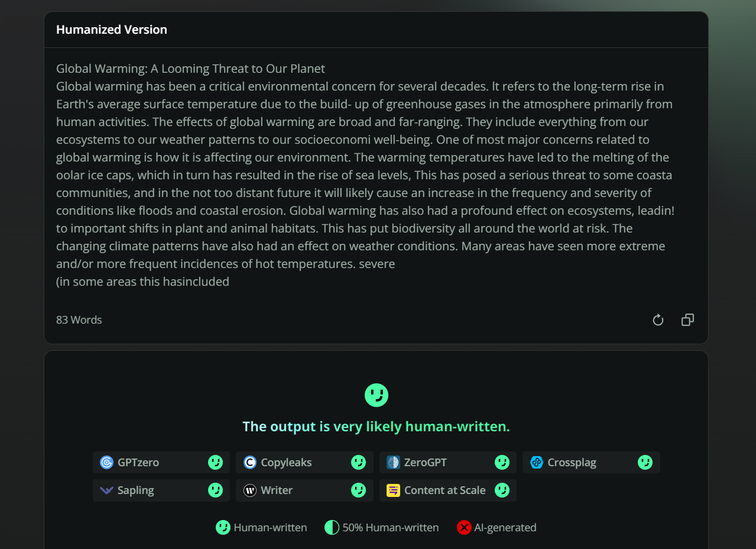Click the Content at Scale smiley status
Viewport: 756px width, 549px height.
click(502, 490)
